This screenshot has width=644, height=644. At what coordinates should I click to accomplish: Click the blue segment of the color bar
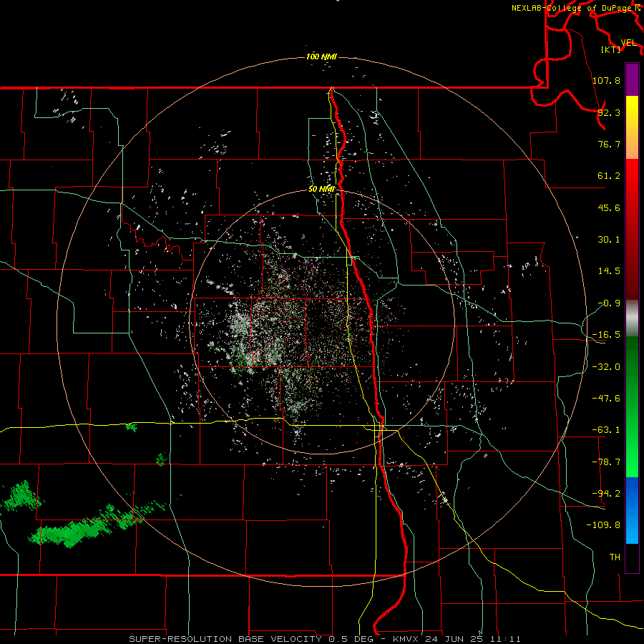point(632,510)
